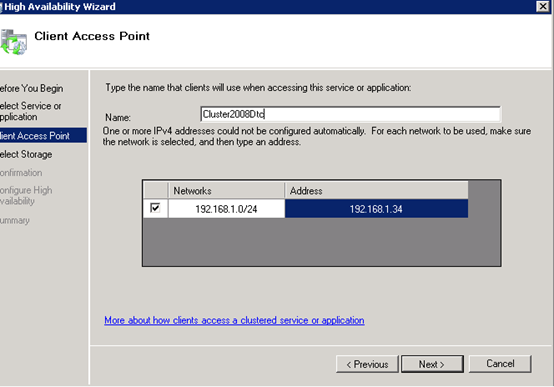Click the High Availability Wizard title text
The height and width of the screenshot is (387, 554).
[x=60, y=6]
